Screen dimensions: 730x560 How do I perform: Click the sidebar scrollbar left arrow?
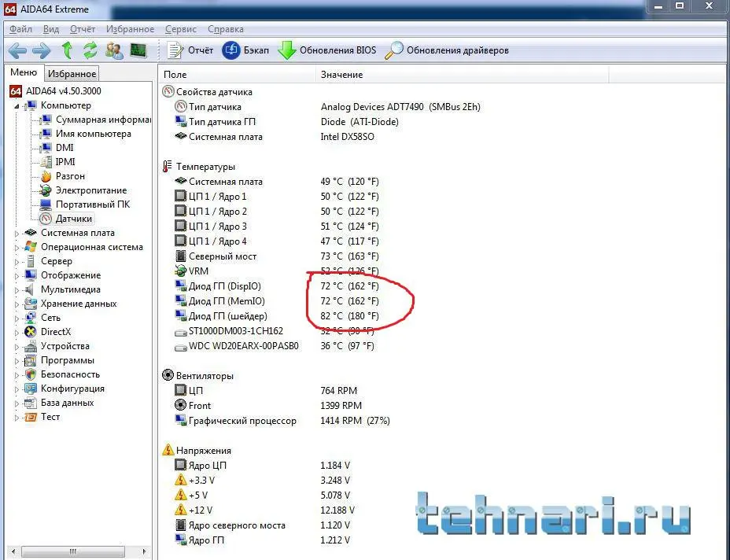[x=13, y=551]
